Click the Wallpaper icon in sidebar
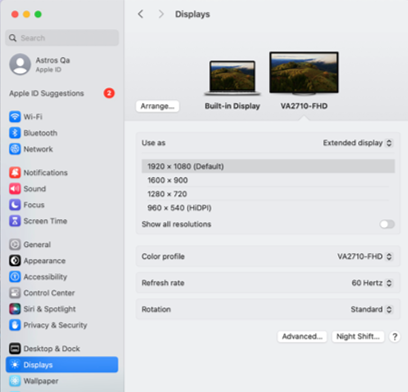 pos(15,381)
